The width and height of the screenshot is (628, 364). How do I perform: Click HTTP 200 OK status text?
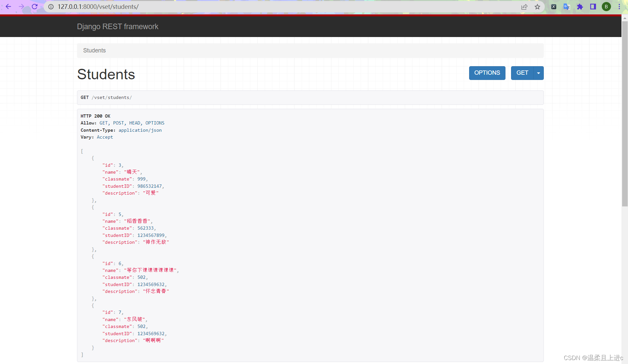point(96,116)
